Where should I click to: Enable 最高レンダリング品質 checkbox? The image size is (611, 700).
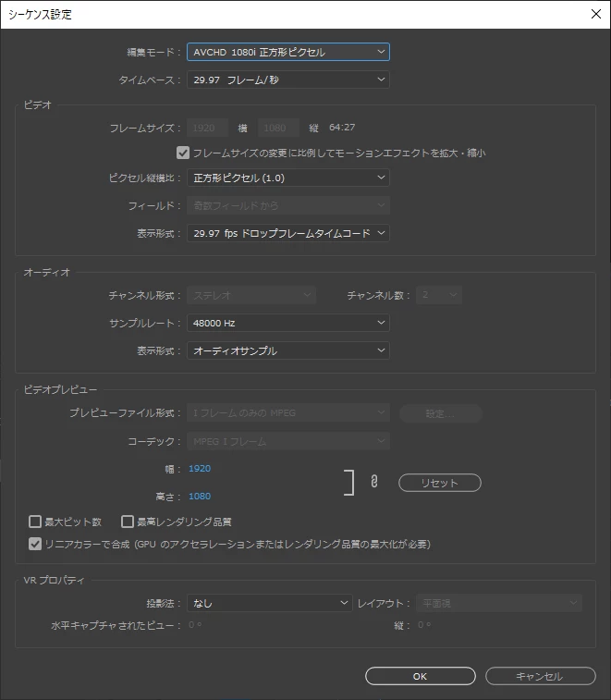pyautogui.click(x=128, y=522)
